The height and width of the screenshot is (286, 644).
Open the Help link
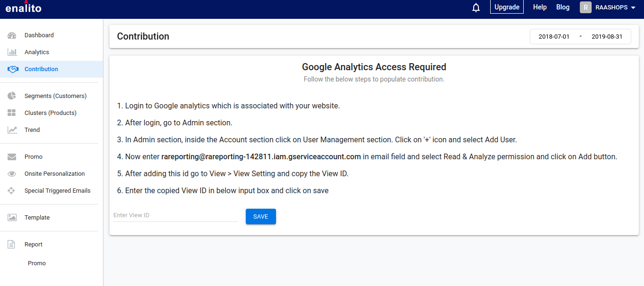pyautogui.click(x=540, y=7)
